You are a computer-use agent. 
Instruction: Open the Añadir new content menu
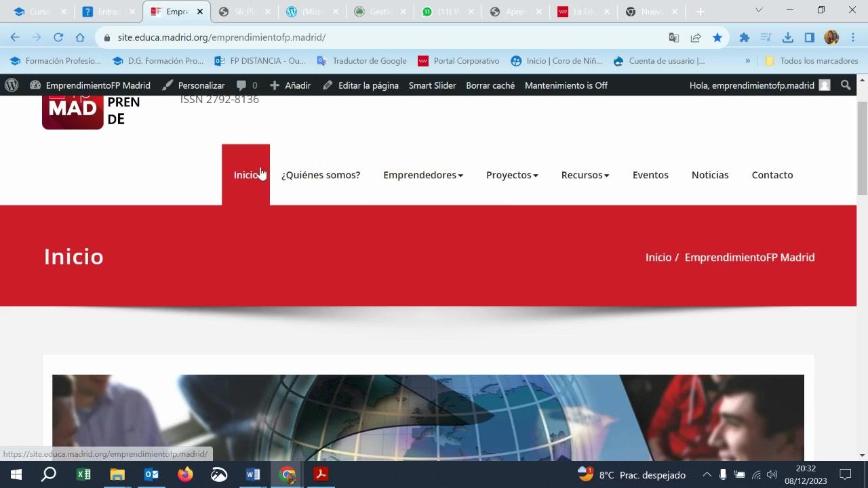tap(290, 85)
